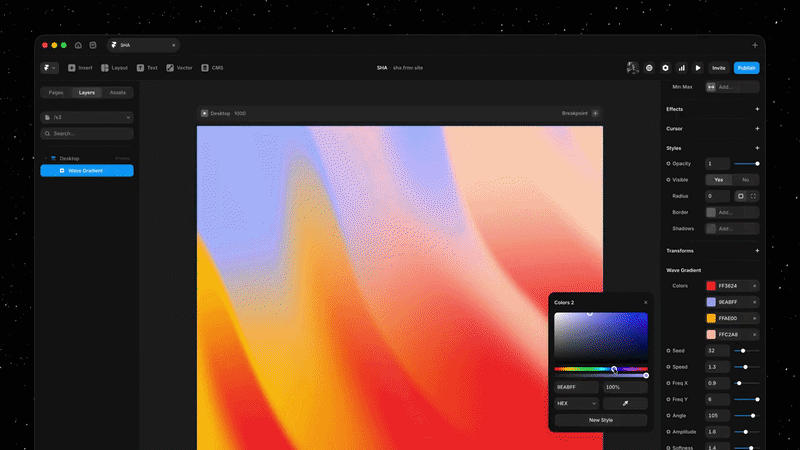Open the CMS tool
The width and height of the screenshot is (800, 450).
[x=212, y=68]
